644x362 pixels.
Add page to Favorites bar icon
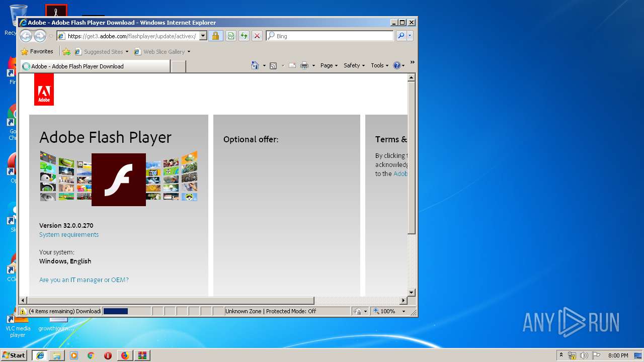tap(66, 51)
